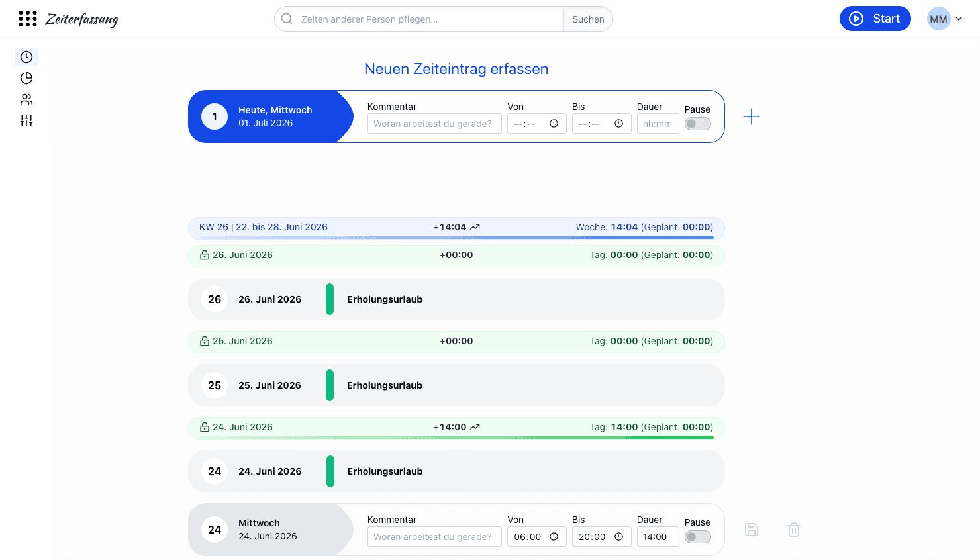Save the 24. Juni entry with disk icon
Image resolution: width=980 pixels, height=560 pixels.
pyautogui.click(x=752, y=530)
